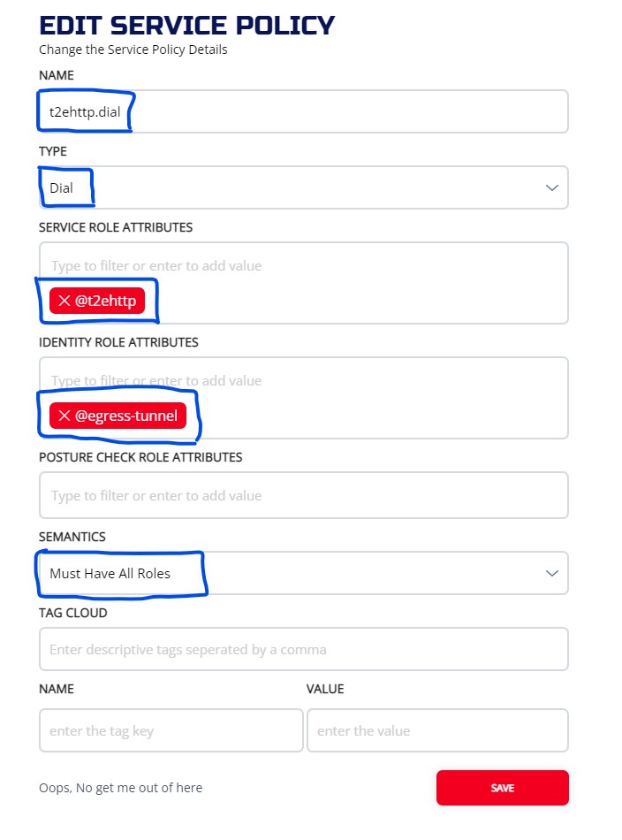Delete the @egress-tunnel identity tag via X
Viewport: 622px width, 840px height.
pyautogui.click(x=64, y=416)
